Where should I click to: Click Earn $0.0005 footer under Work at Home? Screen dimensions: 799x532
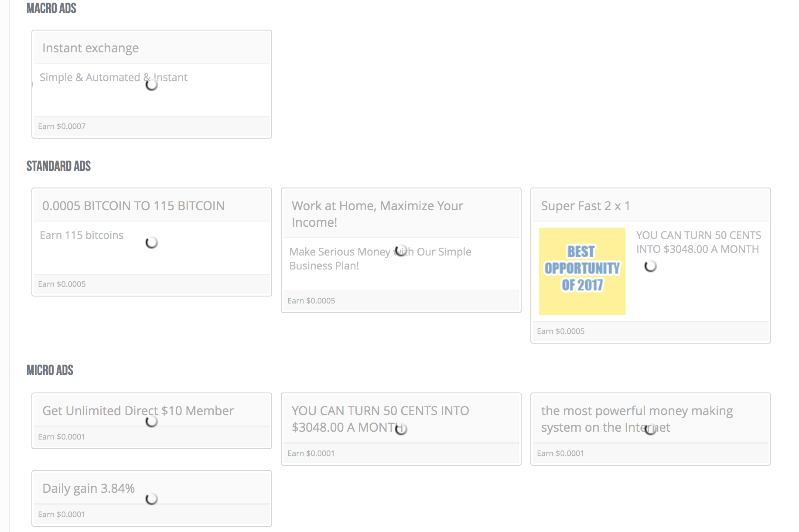pyautogui.click(x=311, y=301)
